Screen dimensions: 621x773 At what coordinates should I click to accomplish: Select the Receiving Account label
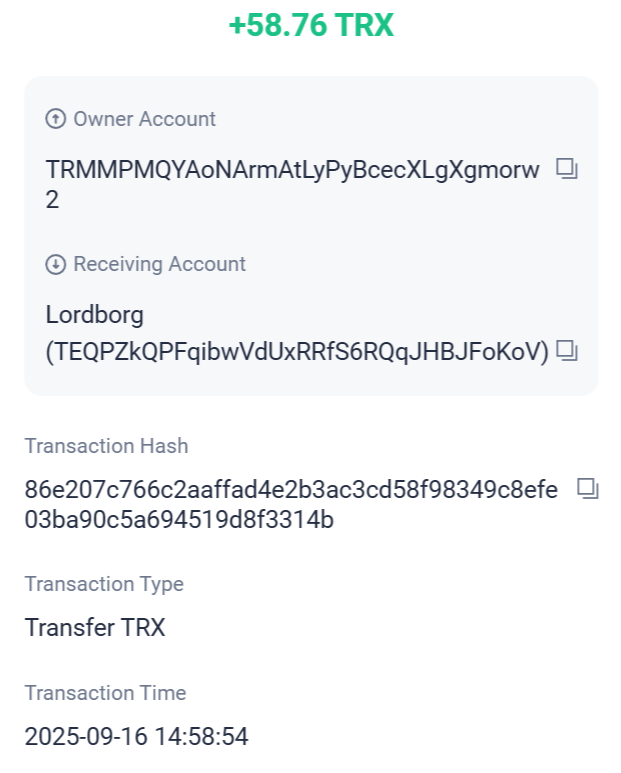[x=159, y=264]
